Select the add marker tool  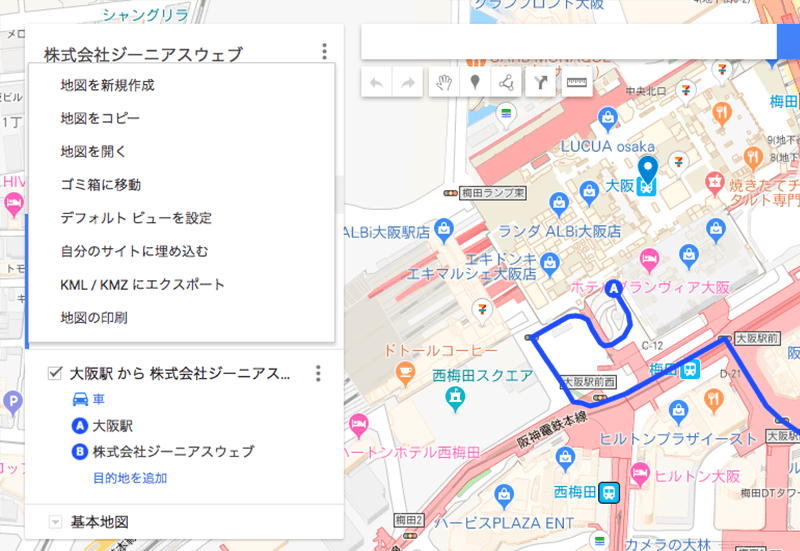click(x=475, y=82)
